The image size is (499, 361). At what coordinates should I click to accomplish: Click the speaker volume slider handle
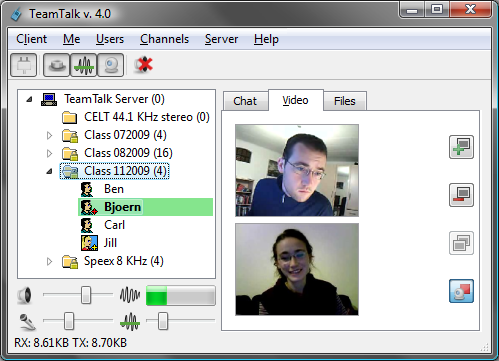86,295
